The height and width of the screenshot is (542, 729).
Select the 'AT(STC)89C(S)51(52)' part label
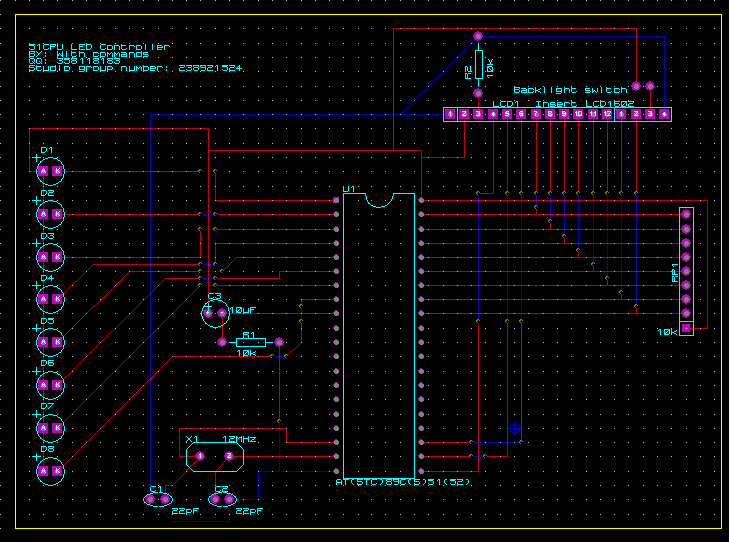[403, 483]
